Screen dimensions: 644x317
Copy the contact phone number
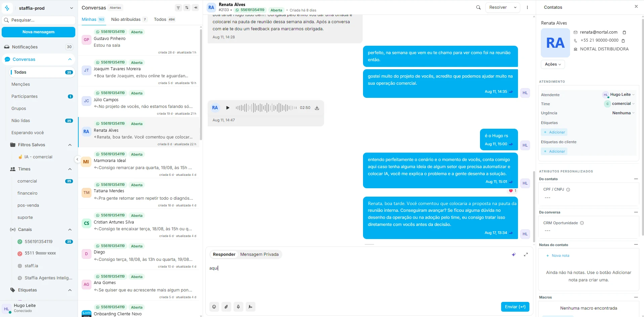623,41
